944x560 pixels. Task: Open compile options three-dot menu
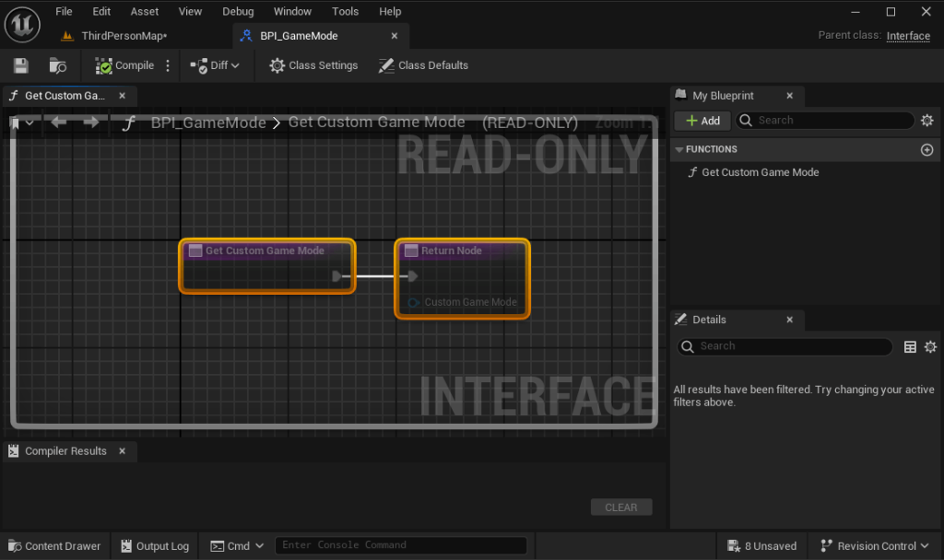(168, 65)
